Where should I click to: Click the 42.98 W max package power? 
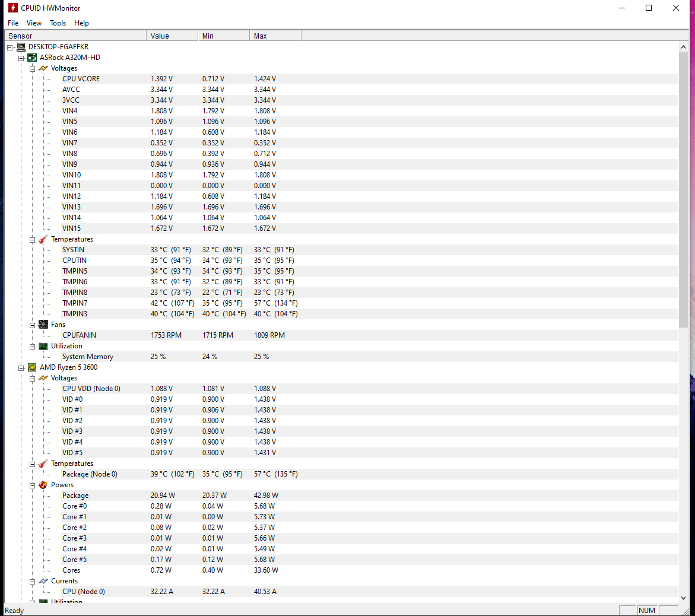coord(266,496)
